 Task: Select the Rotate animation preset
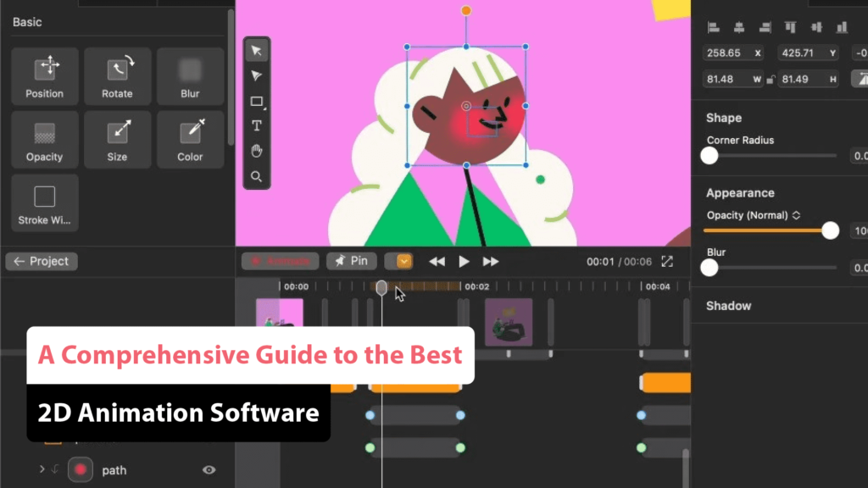[117, 76]
